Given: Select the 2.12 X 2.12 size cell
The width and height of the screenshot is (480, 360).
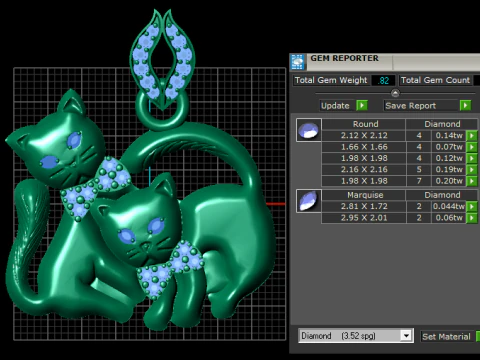Looking at the screenshot, I should (364, 136).
